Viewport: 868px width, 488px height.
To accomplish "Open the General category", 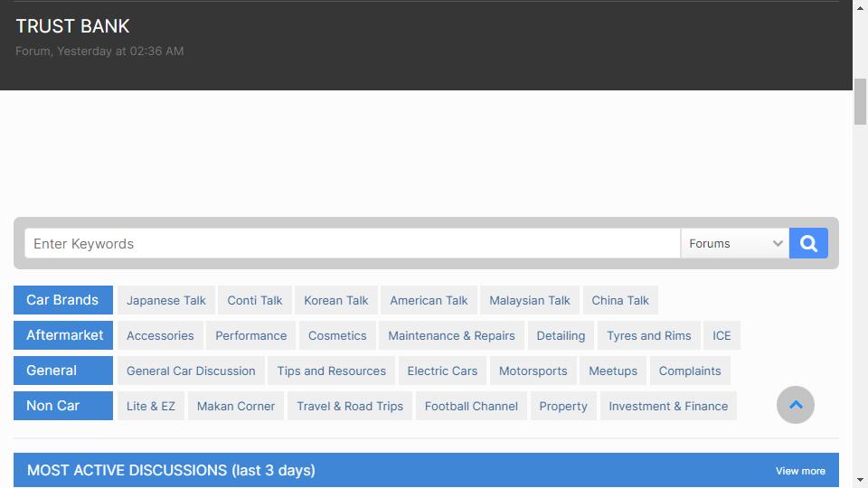I will click(63, 371).
